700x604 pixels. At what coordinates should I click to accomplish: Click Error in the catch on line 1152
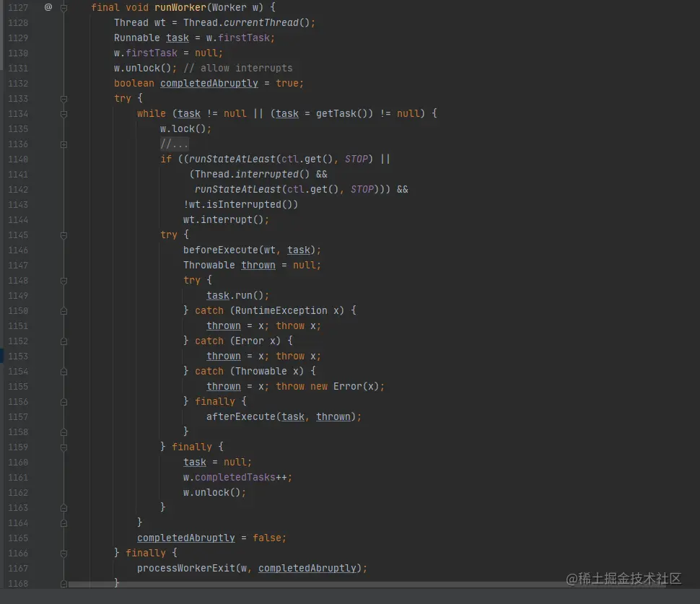250,341
